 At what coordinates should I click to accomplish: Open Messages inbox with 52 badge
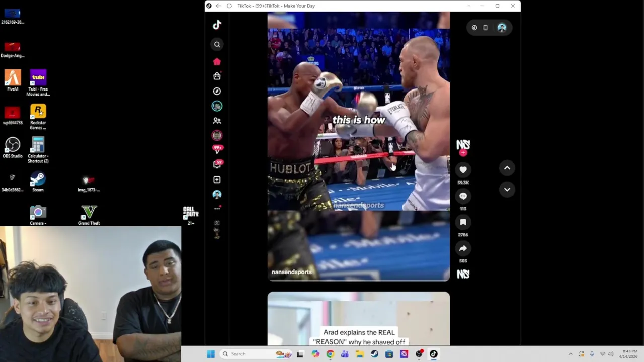coord(217,164)
